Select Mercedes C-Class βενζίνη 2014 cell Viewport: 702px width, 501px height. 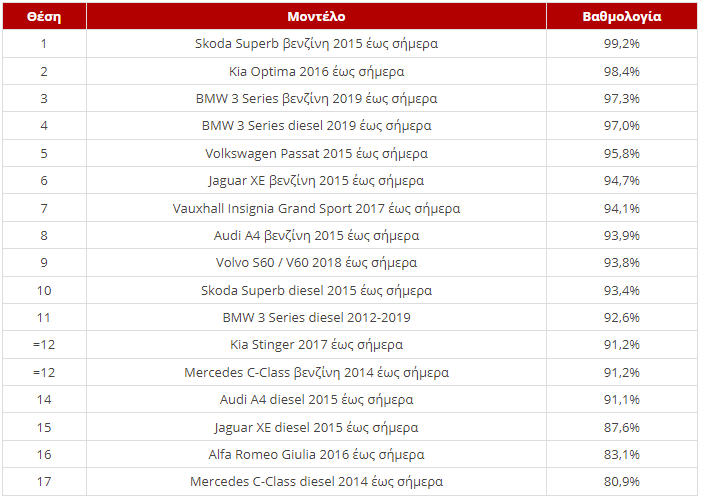pyautogui.click(x=316, y=373)
